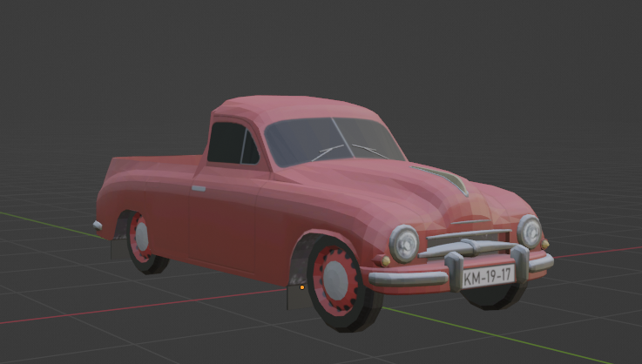
Task: Click the orange object origin dot
Action: (x=302, y=287)
